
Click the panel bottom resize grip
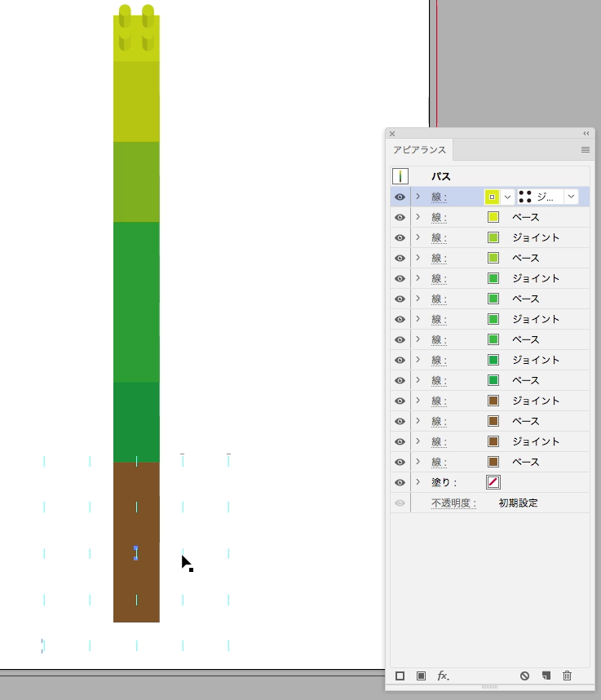point(489,687)
